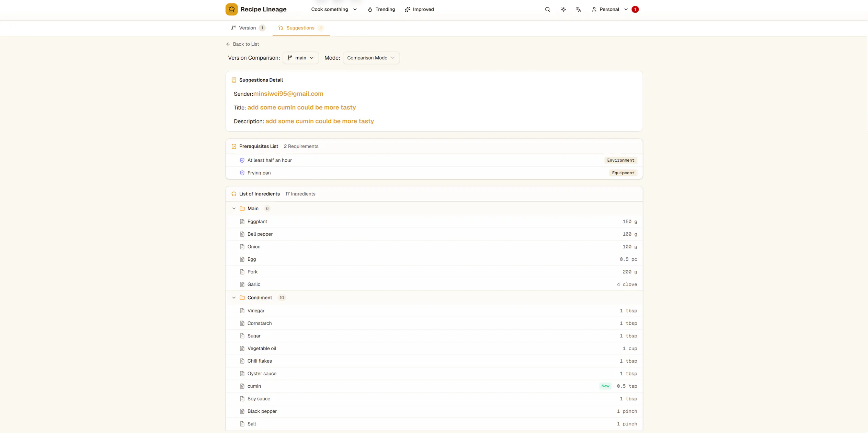
Task: Click the Improved sparkle icon
Action: pos(407,9)
